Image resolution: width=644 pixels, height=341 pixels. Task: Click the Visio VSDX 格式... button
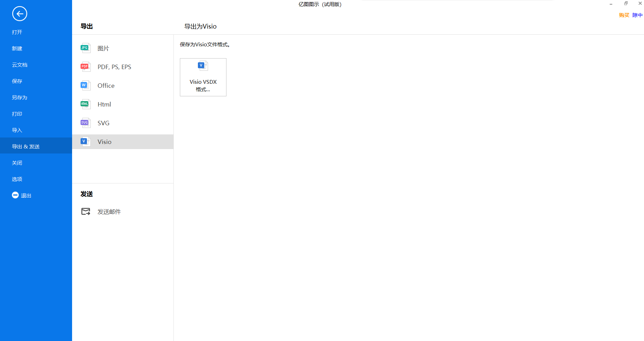click(x=203, y=77)
